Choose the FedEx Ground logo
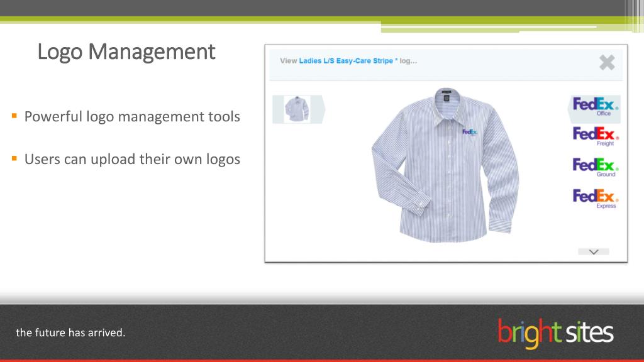 596,167
